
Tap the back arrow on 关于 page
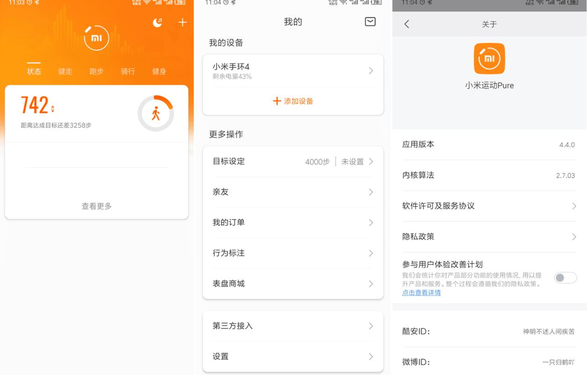(406, 24)
